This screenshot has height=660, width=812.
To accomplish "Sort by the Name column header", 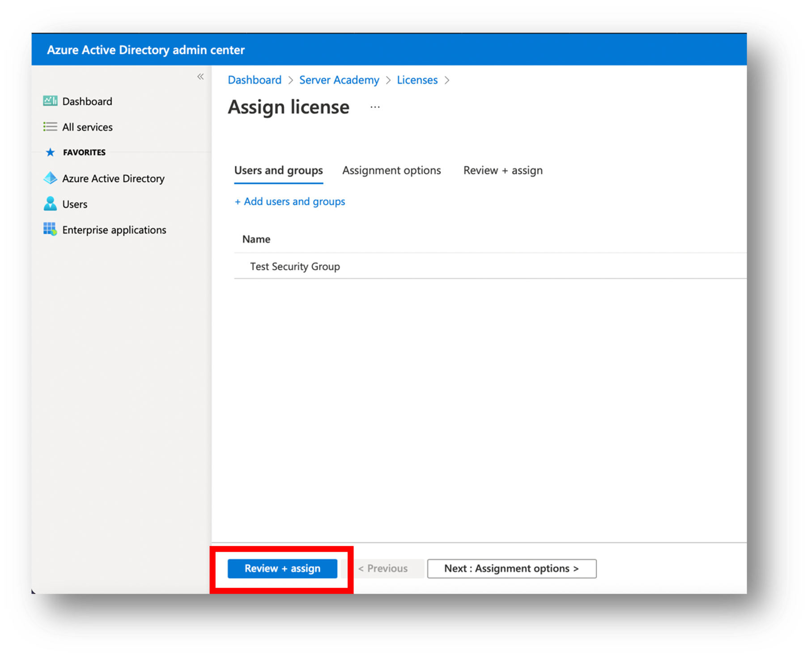I will pos(256,239).
